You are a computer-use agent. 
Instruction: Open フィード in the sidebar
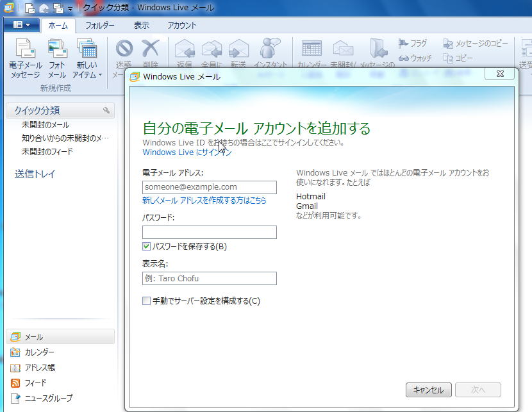pyautogui.click(x=29, y=383)
